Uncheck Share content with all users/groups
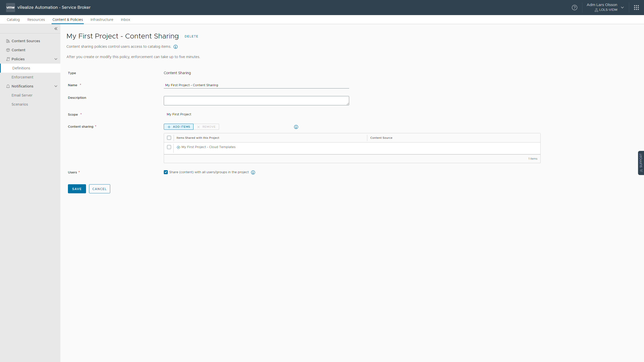The width and height of the screenshot is (644, 362). [166, 172]
